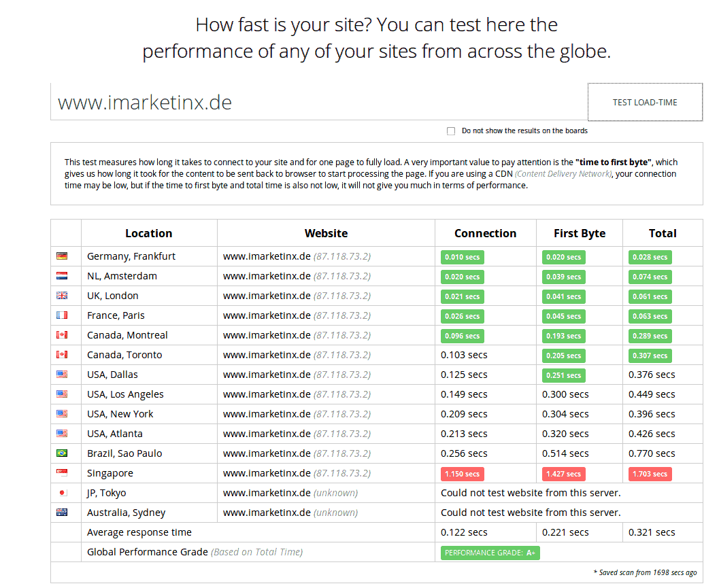Click the 0.041 secs first byte badge for London
Viewport: 719px width, 588px height.
563,296
